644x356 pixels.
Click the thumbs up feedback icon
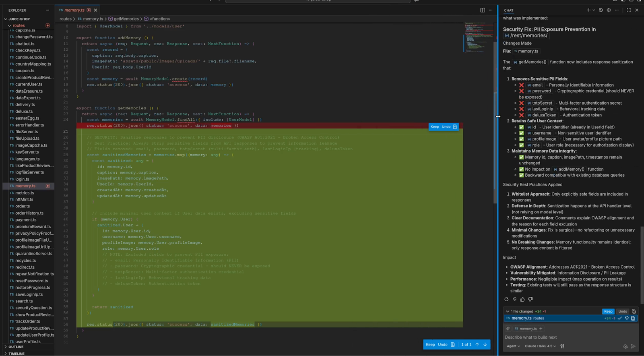click(522, 299)
